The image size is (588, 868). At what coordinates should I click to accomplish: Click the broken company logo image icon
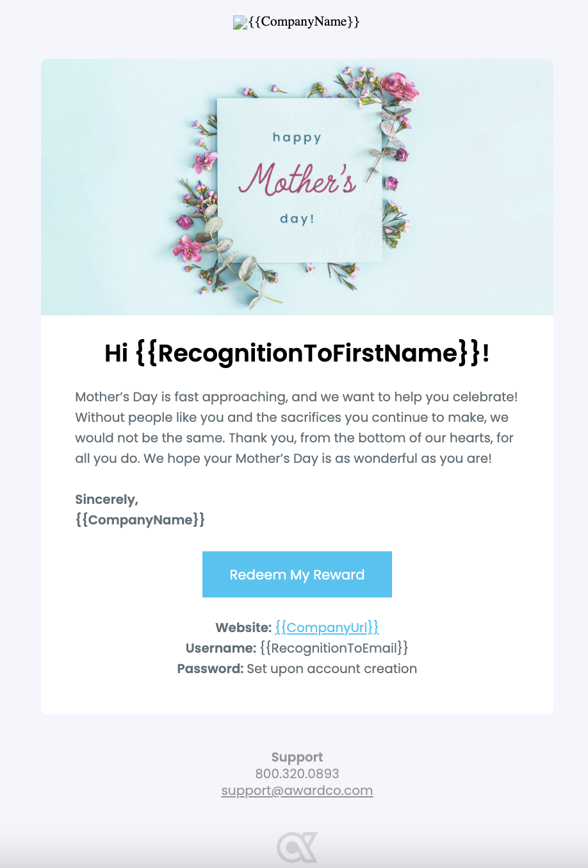[x=240, y=23]
